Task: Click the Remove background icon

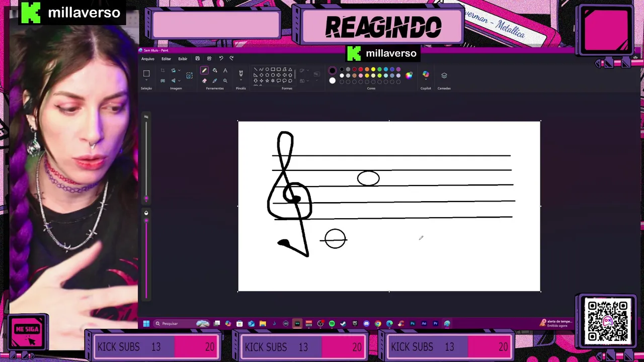Action: 163,81
